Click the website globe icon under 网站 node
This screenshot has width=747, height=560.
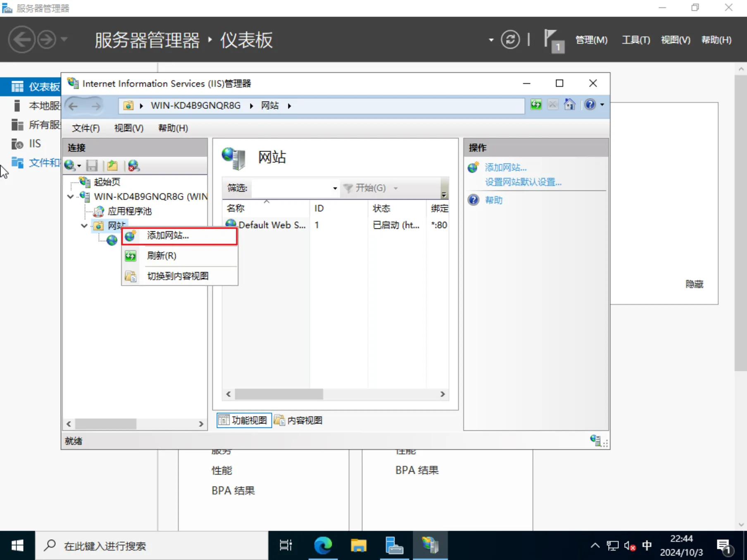pos(112,240)
